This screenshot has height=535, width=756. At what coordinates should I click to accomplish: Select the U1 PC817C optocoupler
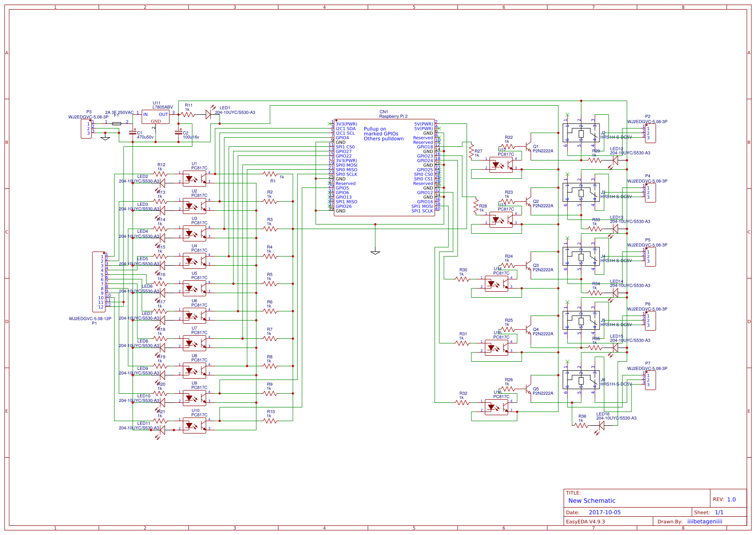pos(194,178)
